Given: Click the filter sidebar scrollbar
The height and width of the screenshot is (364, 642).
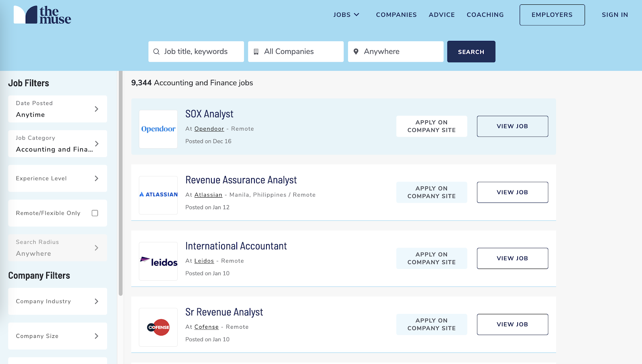Looking at the screenshot, I should 120,183.
